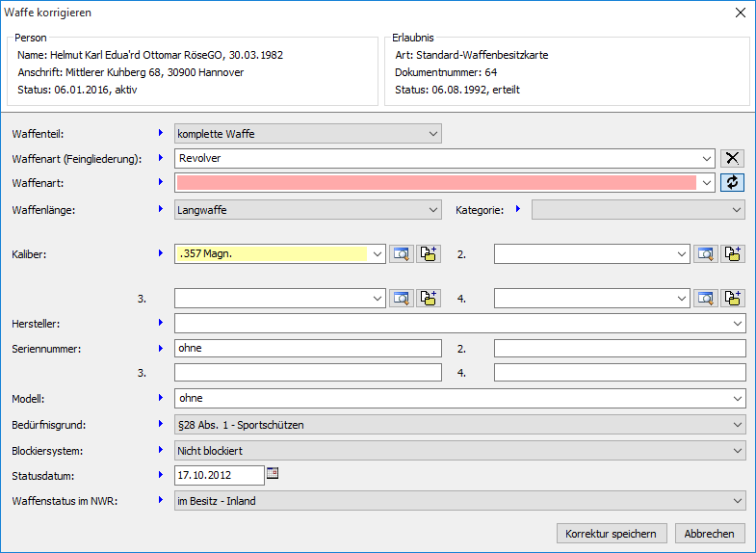This screenshot has height=553, width=756.
Task: Click add-new icon beside Kaliber 4 field
Action: point(734,299)
